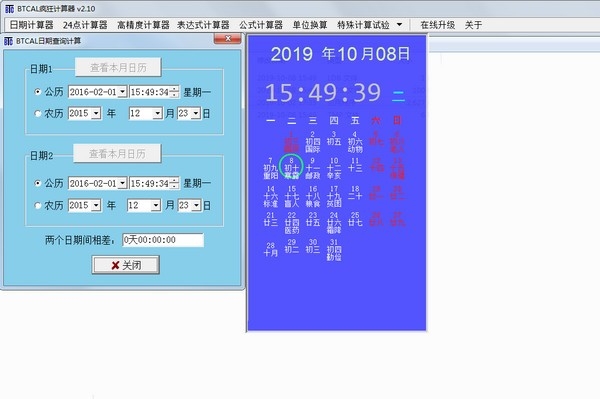The image size is (600, 399).
Task: Open the 特殊计算试验 dropdown arrow
Action: point(399,25)
